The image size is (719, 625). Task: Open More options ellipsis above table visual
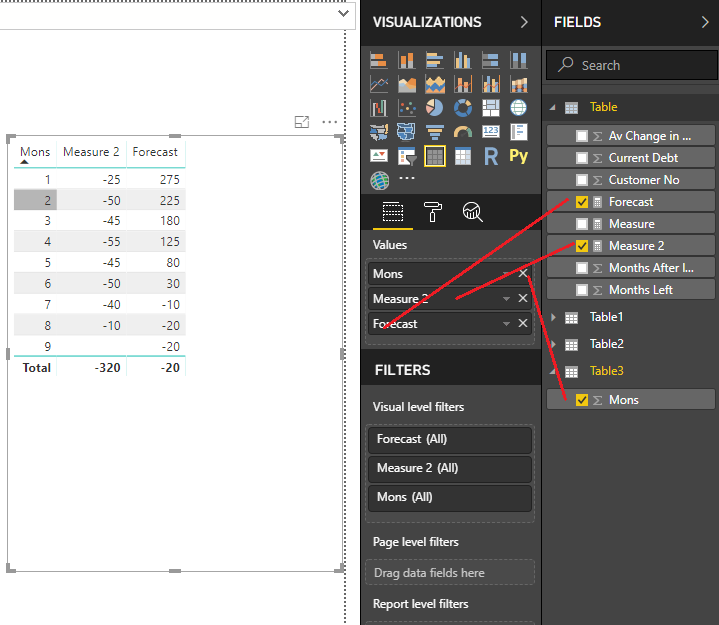click(330, 122)
